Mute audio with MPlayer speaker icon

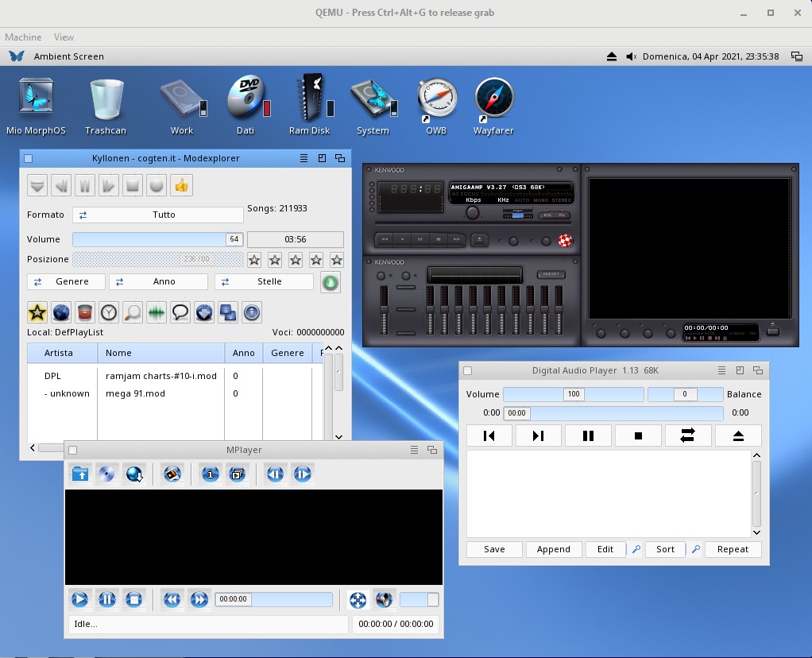[x=384, y=599]
